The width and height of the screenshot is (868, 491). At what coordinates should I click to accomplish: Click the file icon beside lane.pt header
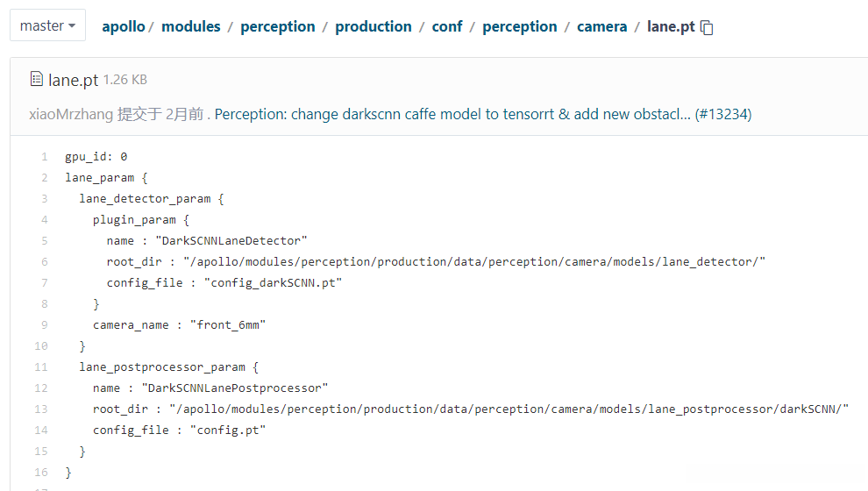click(x=36, y=80)
